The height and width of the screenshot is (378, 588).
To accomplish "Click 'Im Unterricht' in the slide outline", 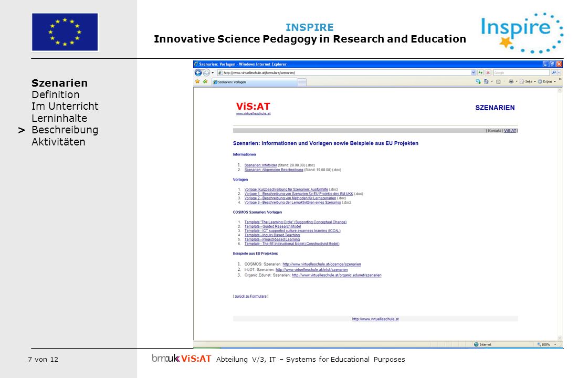I will click(x=65, y=106).
